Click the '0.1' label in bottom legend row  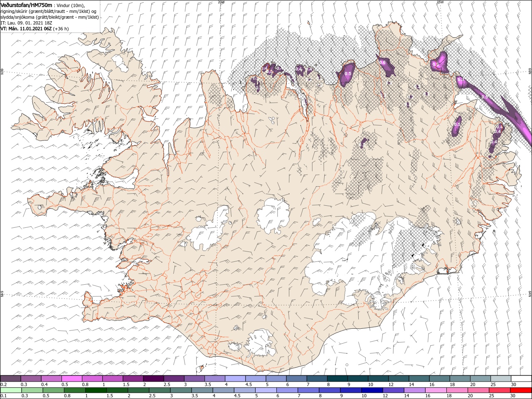tap(4, 396)
